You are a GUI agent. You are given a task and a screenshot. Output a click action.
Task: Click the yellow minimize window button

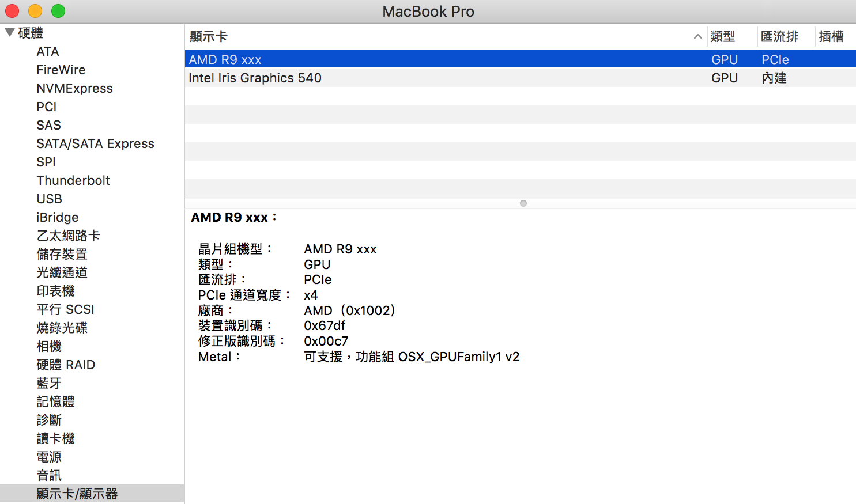(35, 11)
